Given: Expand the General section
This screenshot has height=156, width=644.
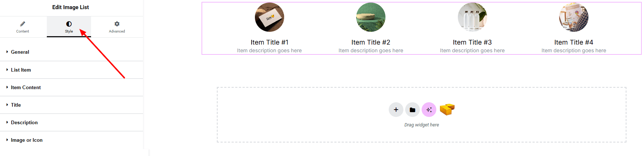Looking at the screenshot, I should pyautogui.click(x=20, y=52).
